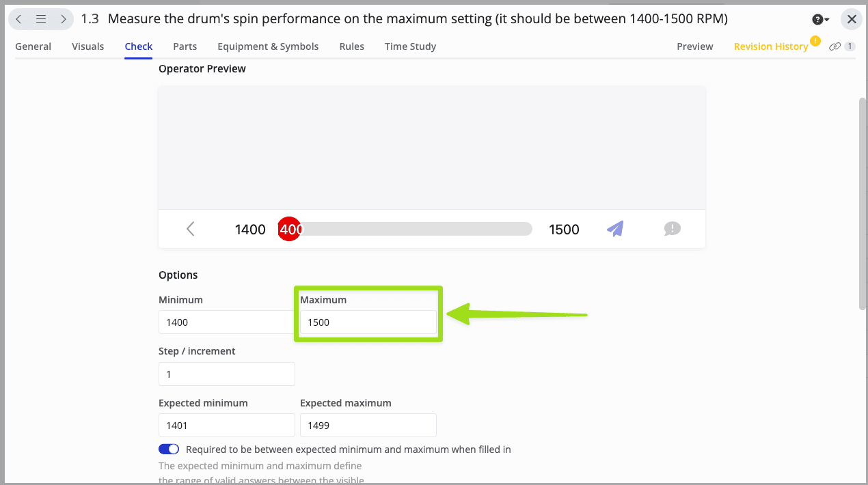Switch to the General tab
This screenshot has height=485, width=868.
(33, 46)
